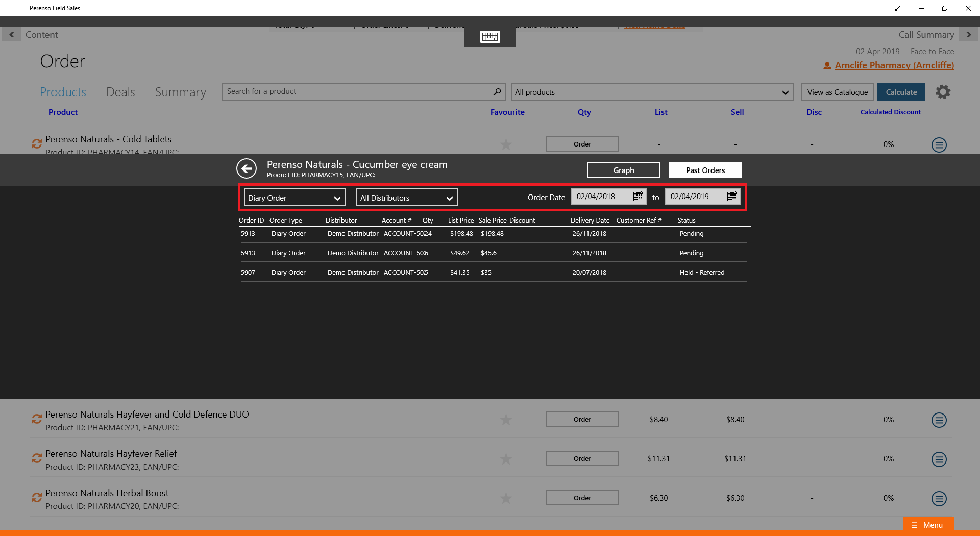Open details menu icon for Herbal Boost

[939, 499]
